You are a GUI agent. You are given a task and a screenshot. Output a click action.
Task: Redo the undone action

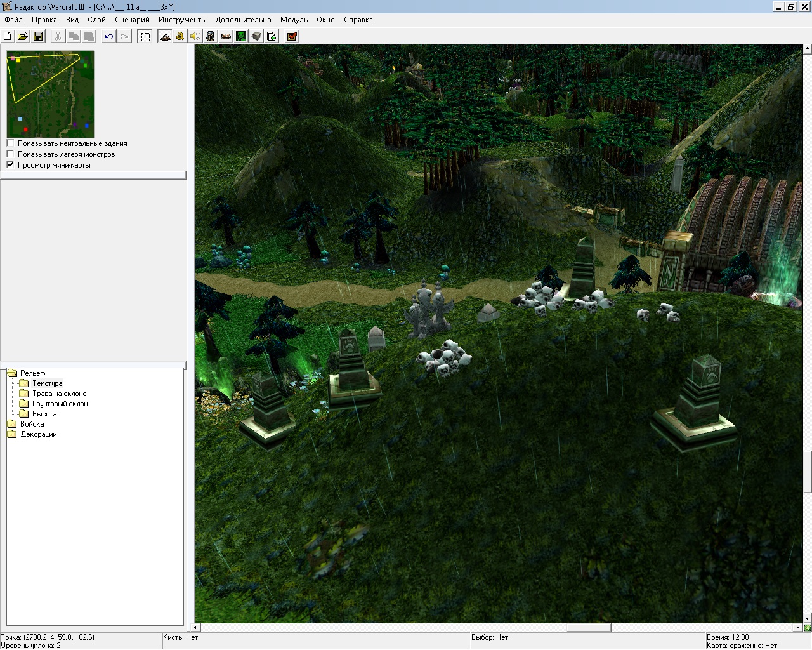click(124, 36)
